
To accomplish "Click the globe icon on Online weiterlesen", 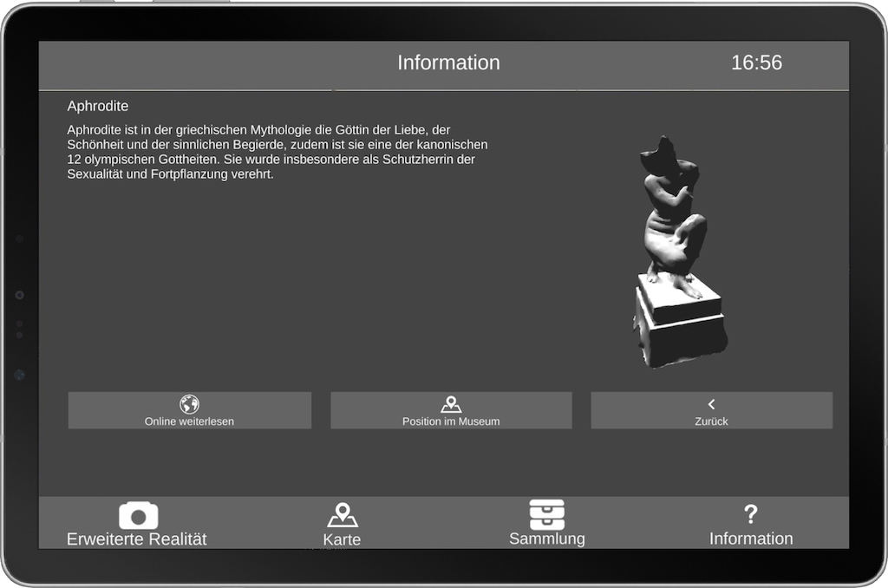I will click(x=189, y=402).
